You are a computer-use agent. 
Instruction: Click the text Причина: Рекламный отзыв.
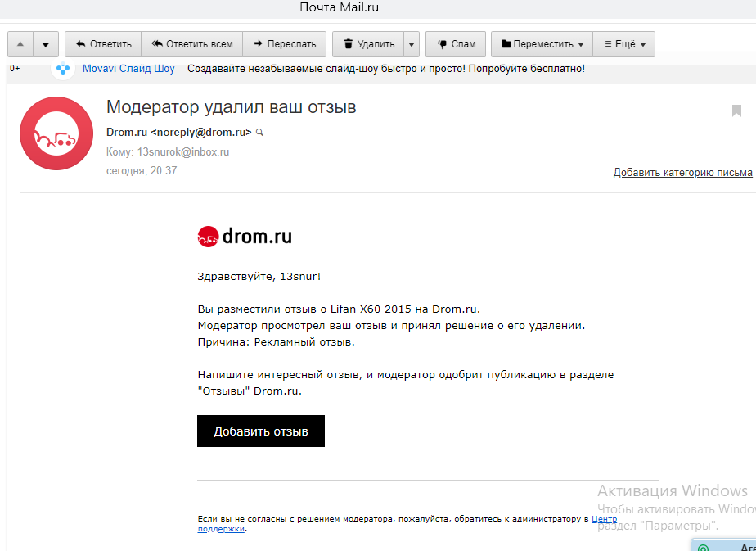[x=277, y=342]
